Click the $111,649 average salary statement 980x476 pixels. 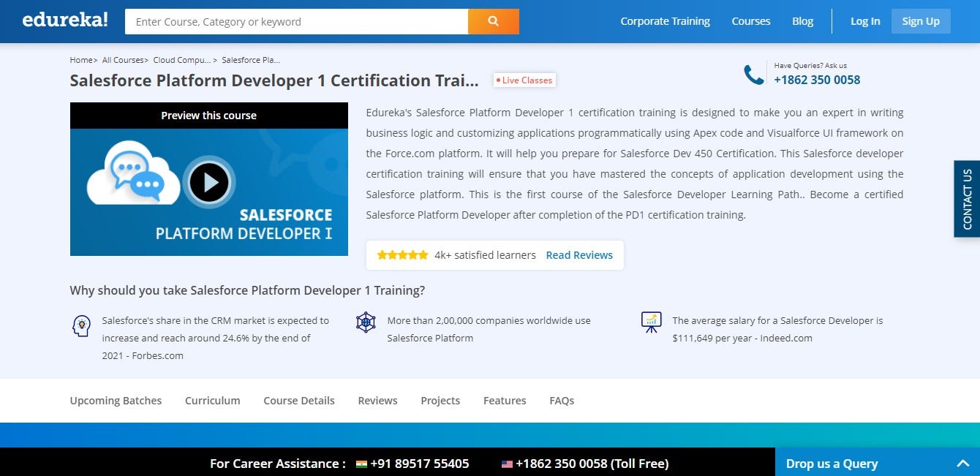click(x=777, y=329)
